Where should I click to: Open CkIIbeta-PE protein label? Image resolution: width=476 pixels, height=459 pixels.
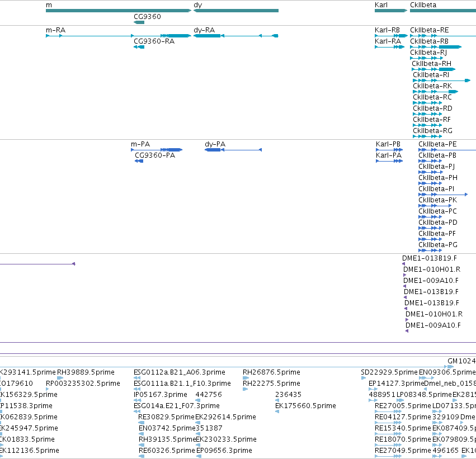click(x=437, y=144)
